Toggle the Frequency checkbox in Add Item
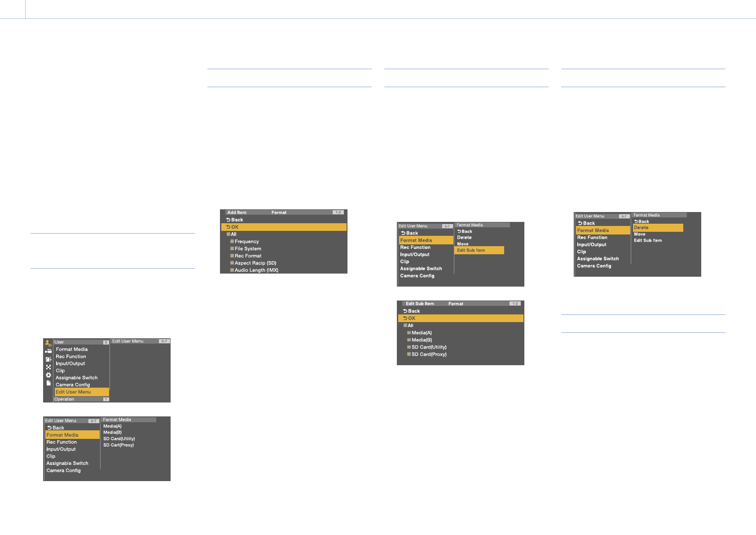Image resolution: width=756 pixels, height=535 pixels. pyautogui.click(x=232, y=241)
